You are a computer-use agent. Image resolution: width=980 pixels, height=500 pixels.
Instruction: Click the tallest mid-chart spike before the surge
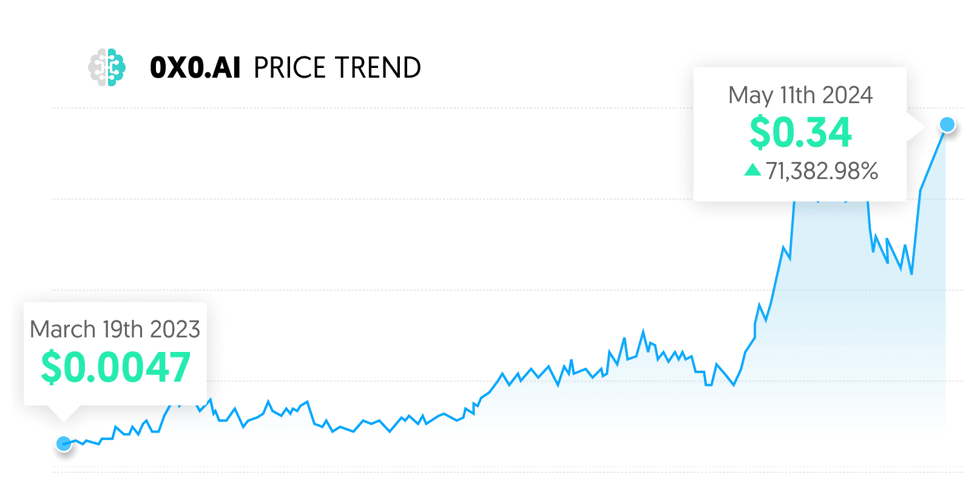pyautogui.click(x=643, y=332)
